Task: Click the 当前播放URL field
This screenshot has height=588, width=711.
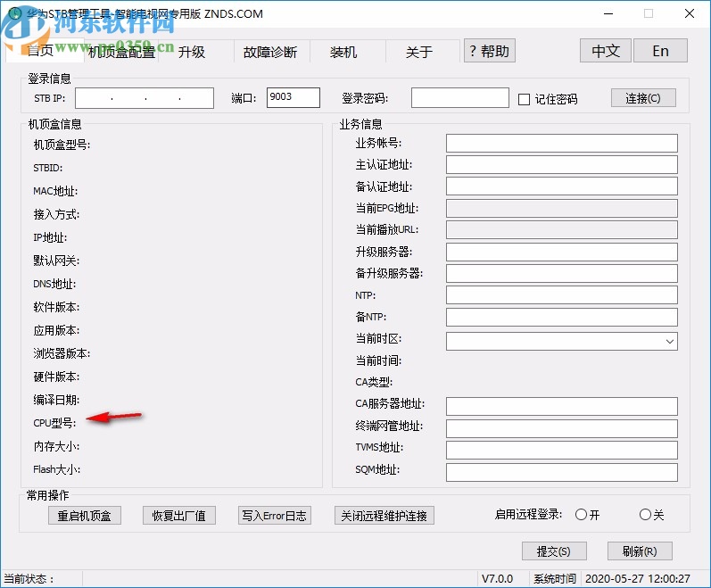Action: [561, 230]
